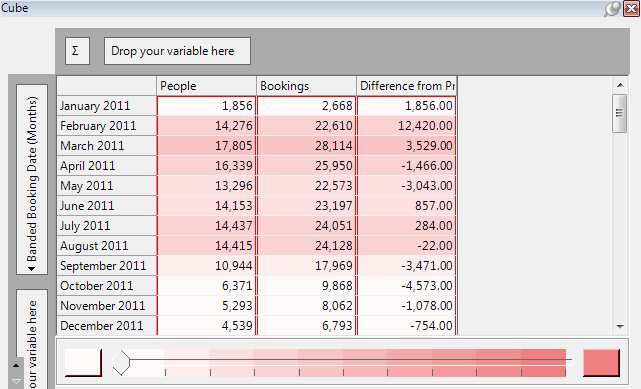Select the Bookings column header

(307, 86)
